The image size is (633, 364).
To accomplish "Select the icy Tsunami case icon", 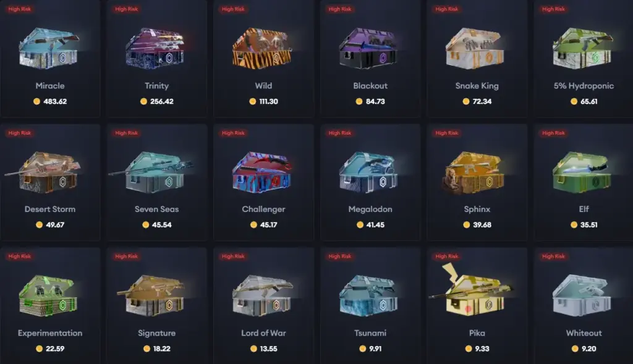I will pos(368,296).
